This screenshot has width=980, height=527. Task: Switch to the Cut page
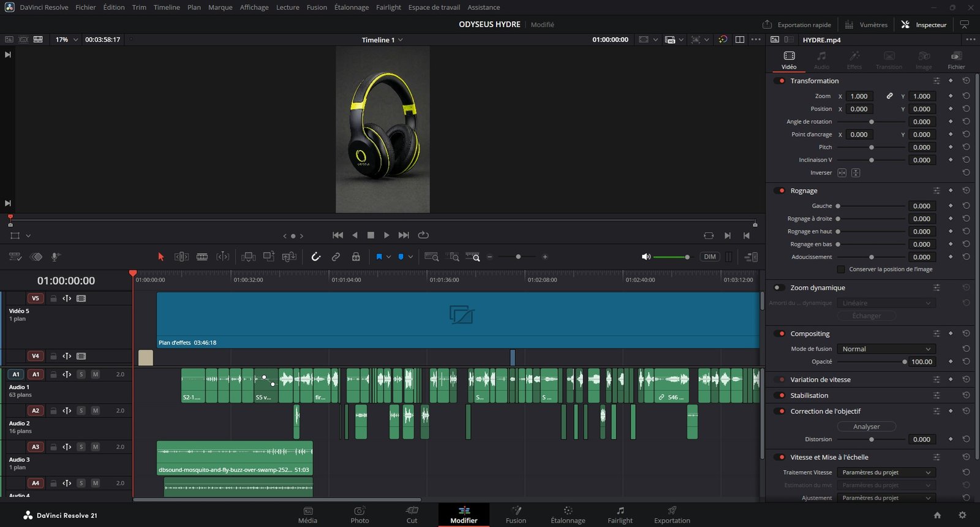pos(412,515)
